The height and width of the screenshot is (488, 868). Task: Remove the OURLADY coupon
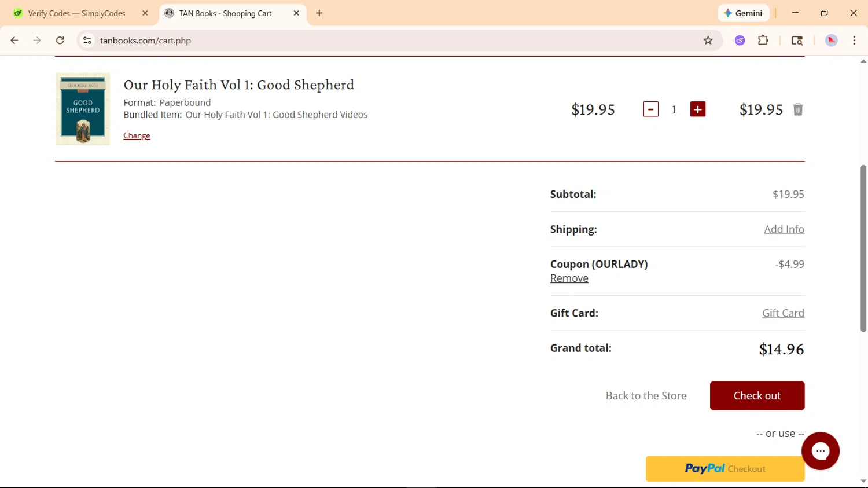point(569,278)
